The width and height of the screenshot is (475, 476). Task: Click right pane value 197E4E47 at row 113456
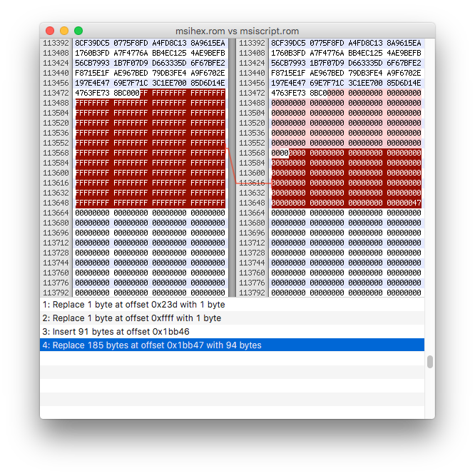(288, 83)
